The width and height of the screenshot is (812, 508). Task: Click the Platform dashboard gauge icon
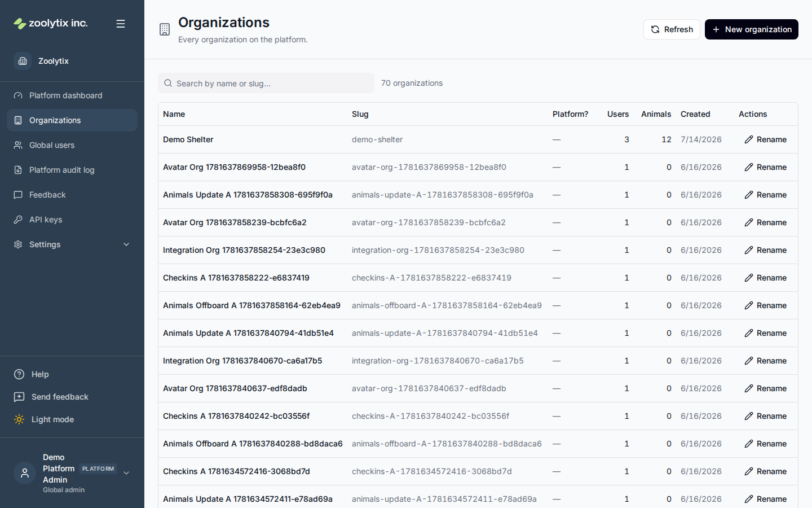point(18,95)
